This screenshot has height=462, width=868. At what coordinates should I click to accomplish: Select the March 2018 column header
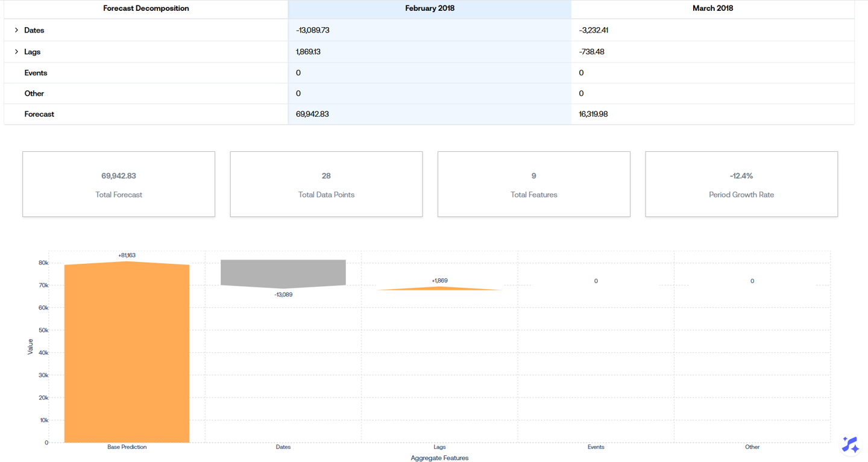click(712, 8)
